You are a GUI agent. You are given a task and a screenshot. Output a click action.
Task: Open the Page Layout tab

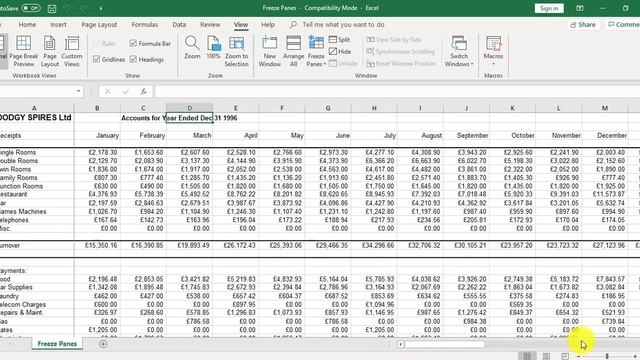click(x=99, y=25)
